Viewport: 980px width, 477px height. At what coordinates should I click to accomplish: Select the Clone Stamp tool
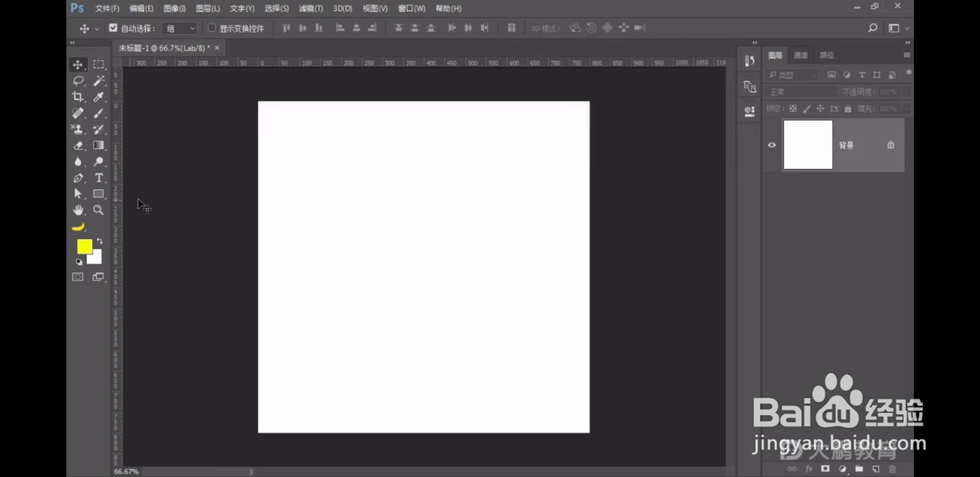tap(78, 129)
